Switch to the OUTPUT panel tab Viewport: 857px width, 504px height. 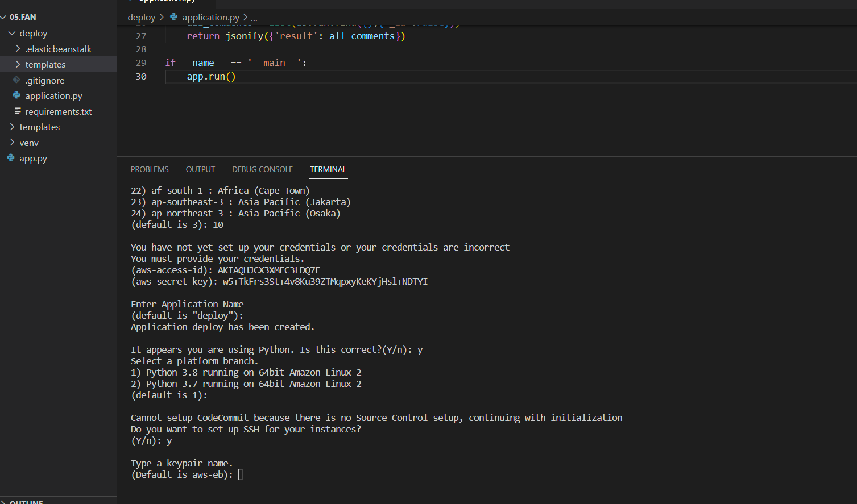point(200,169)
